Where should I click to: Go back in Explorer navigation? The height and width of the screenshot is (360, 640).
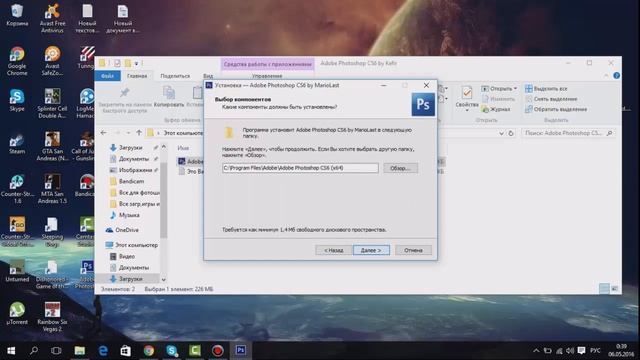coord(104,133)
